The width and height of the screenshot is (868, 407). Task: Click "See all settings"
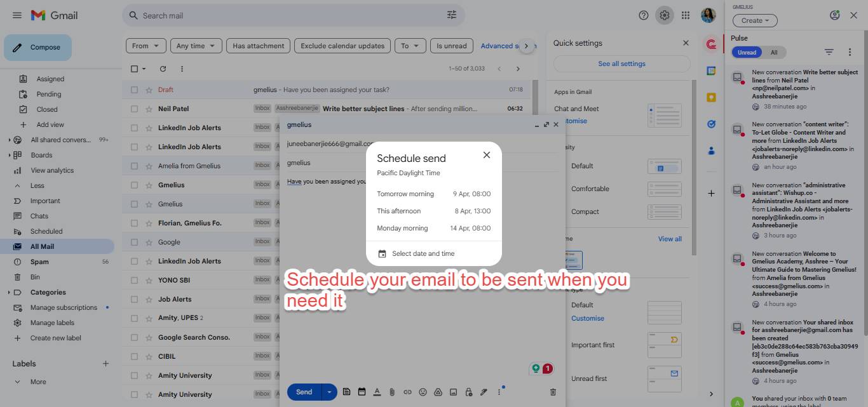tap(621, 63)
